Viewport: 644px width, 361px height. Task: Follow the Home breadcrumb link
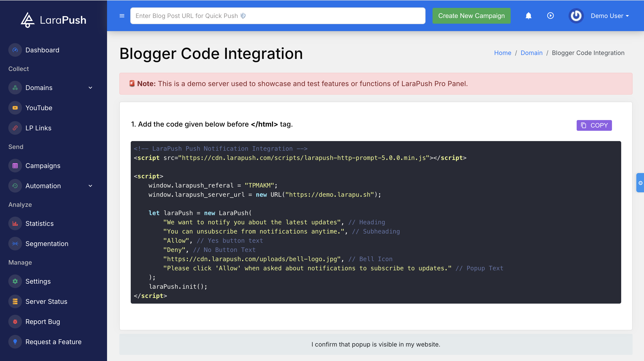point(503,53)
